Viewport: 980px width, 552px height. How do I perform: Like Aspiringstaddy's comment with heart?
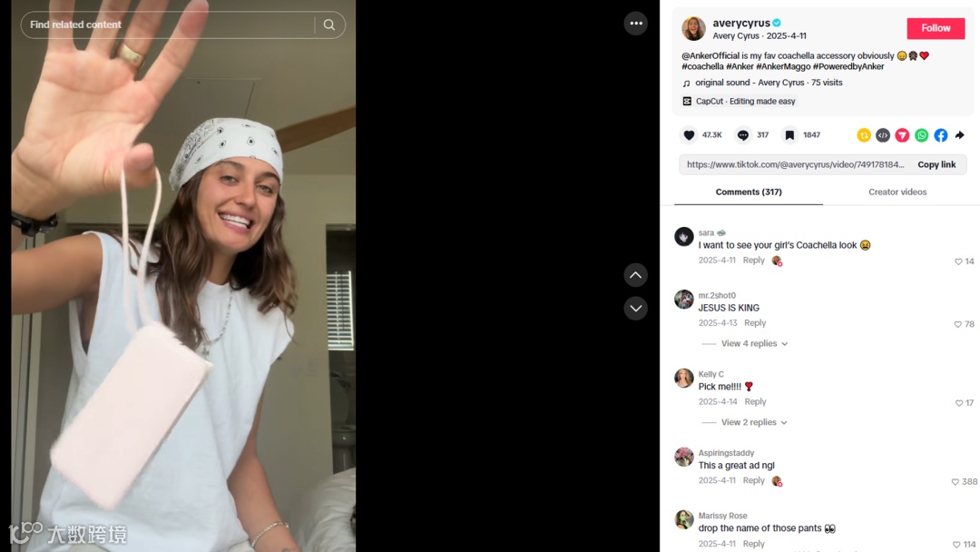tap(955, 482)
